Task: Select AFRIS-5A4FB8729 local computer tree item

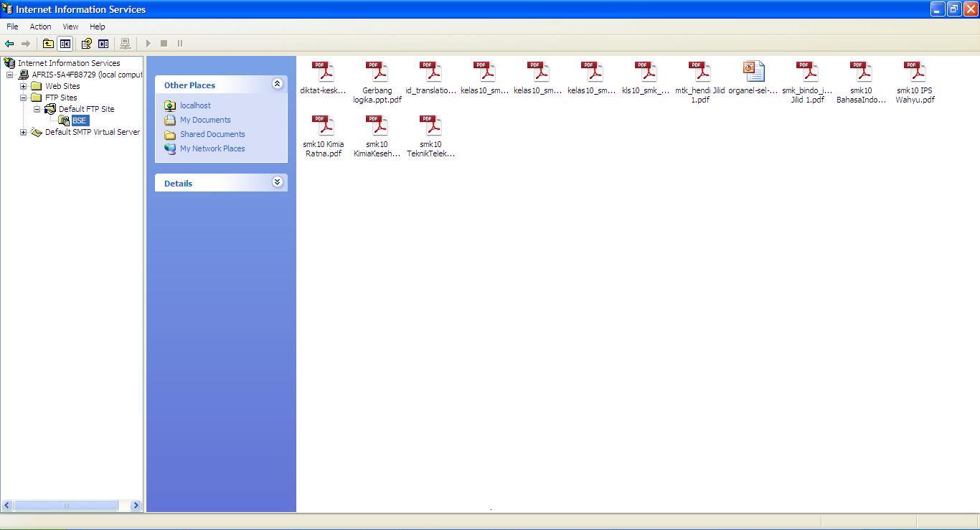Action: click(x=80, y=75)
